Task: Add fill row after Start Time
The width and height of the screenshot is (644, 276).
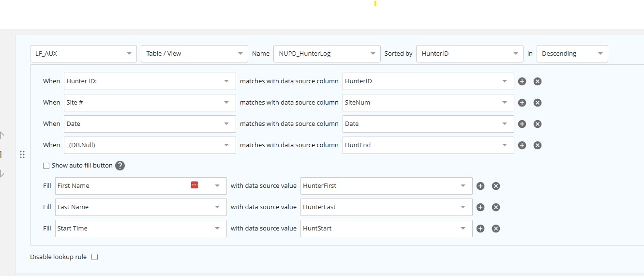Action: 480,229
